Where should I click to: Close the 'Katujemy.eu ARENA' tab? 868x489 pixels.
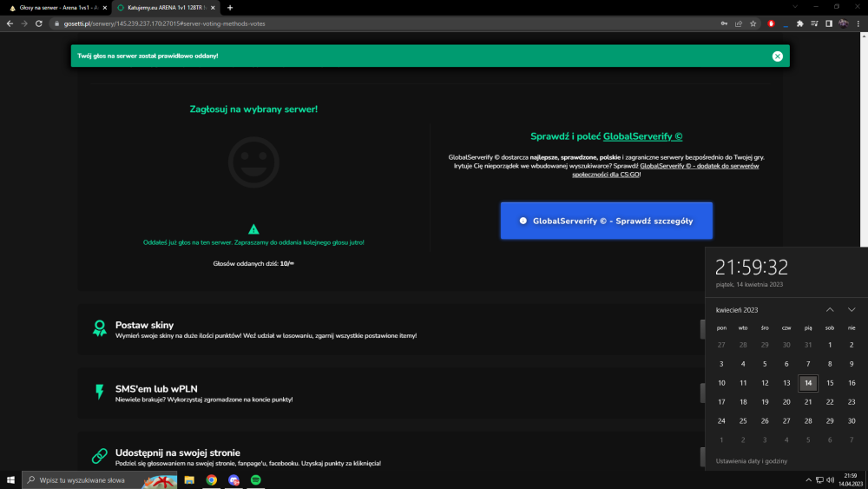point(213,8)
